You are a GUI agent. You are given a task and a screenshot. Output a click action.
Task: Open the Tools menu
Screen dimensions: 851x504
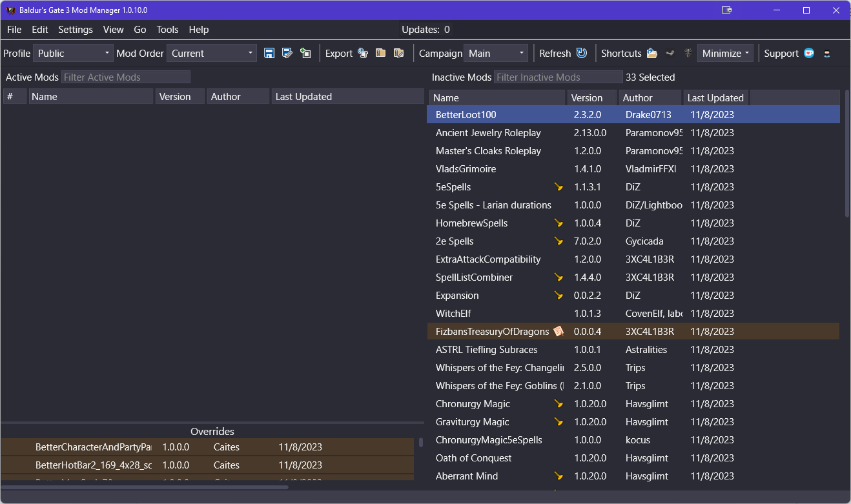(168, 30)
